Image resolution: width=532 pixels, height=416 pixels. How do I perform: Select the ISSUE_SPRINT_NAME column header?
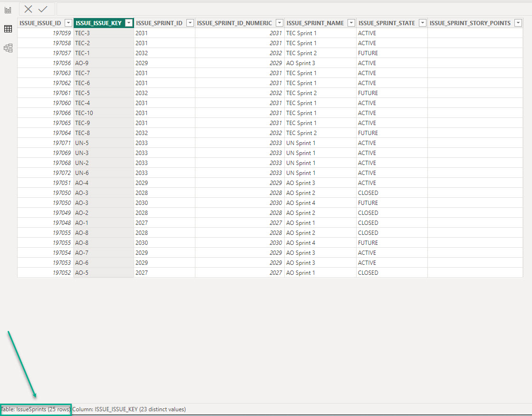pyautogui.click(x=314, y=23)
